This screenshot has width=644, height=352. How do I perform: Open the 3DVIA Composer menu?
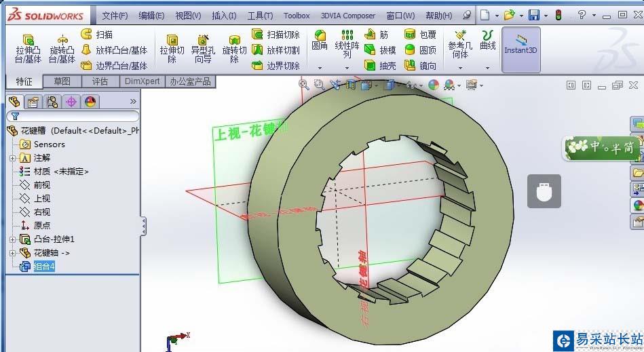[348, 16]
